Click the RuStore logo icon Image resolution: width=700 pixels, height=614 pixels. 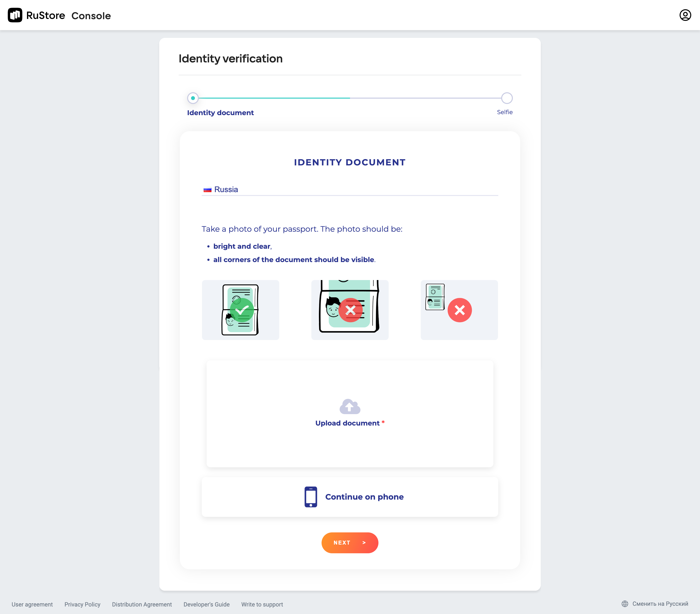coord(15,15)
